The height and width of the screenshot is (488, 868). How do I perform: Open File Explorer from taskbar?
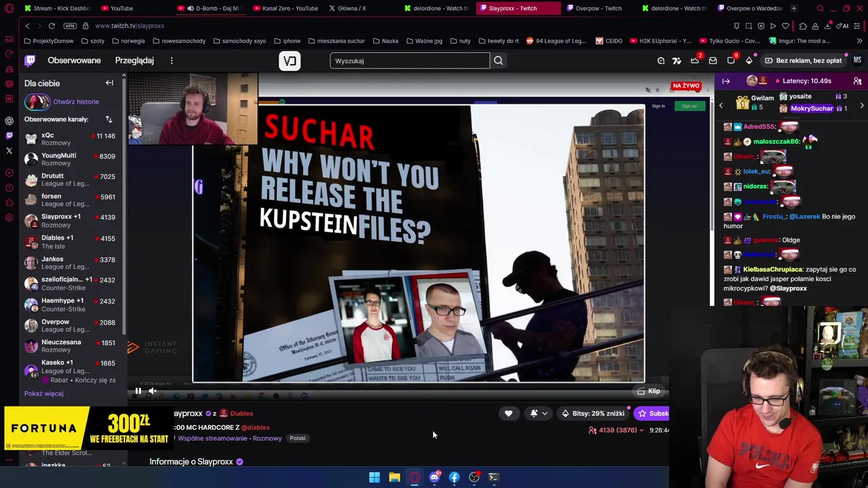pos(394,477)
